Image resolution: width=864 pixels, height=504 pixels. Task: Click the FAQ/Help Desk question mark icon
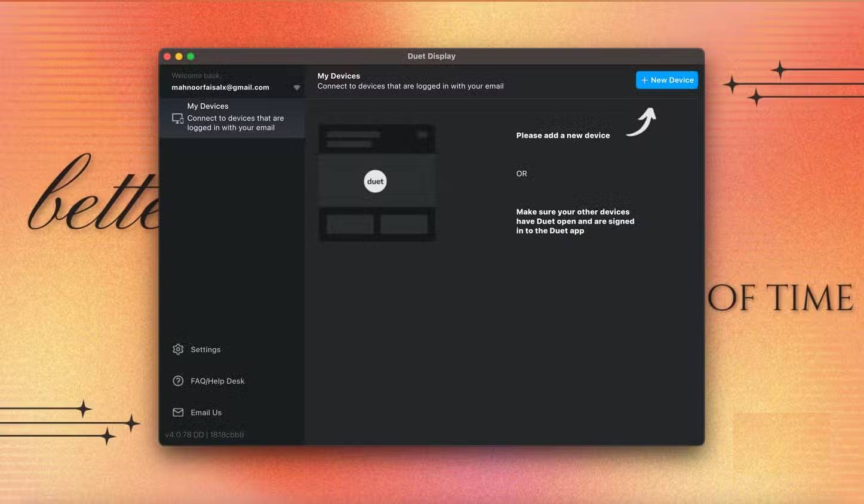click(178, 381)
